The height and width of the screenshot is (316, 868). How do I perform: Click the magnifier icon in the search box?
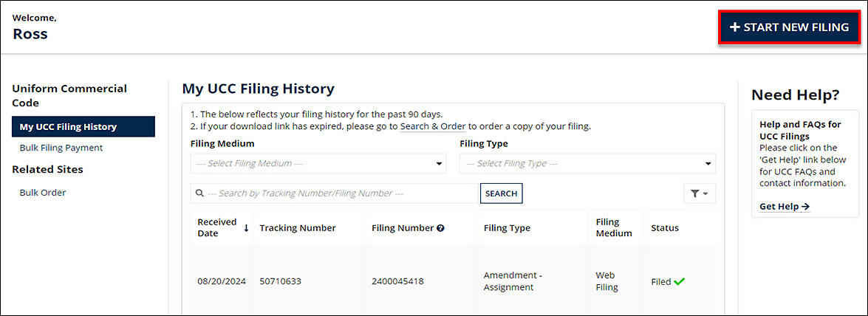tap(199, 193)
